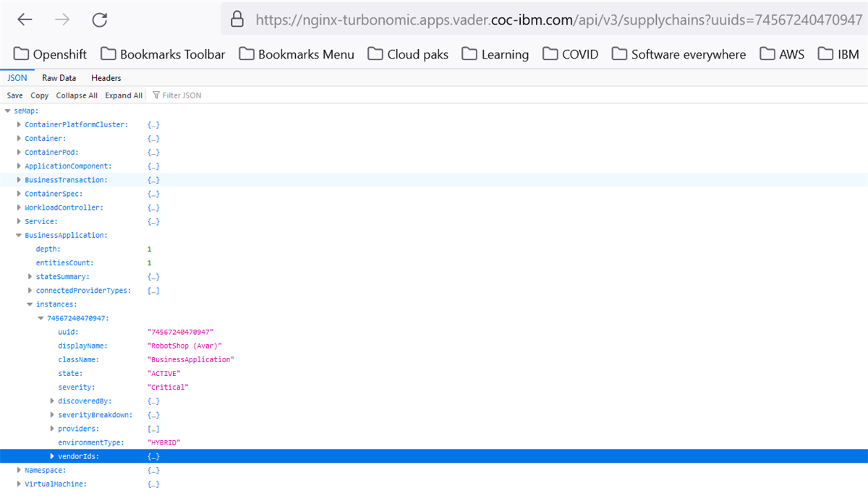Expand the vendorIds node
The image size is (868, 501).
pyautogui.click(x=51, y=456)
